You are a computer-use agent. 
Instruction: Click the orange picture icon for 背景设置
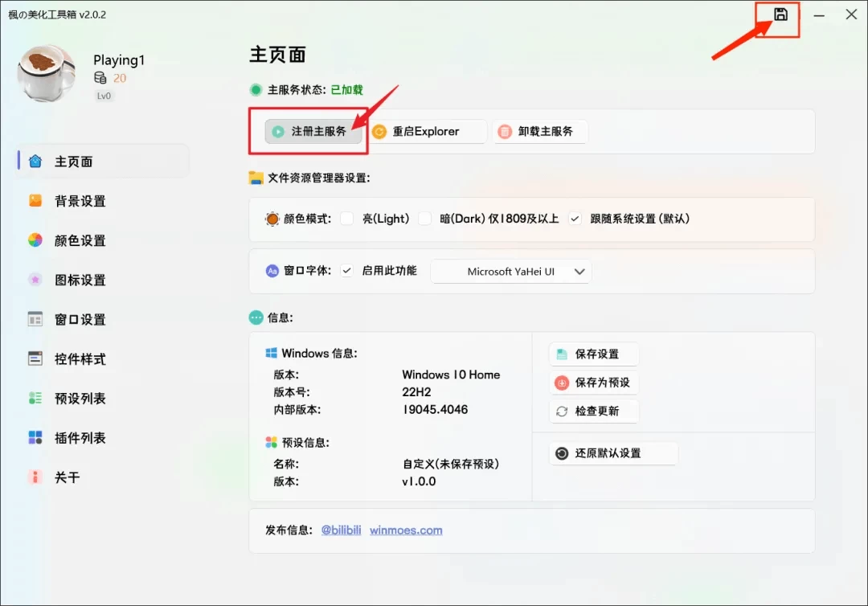pos(35,200)
